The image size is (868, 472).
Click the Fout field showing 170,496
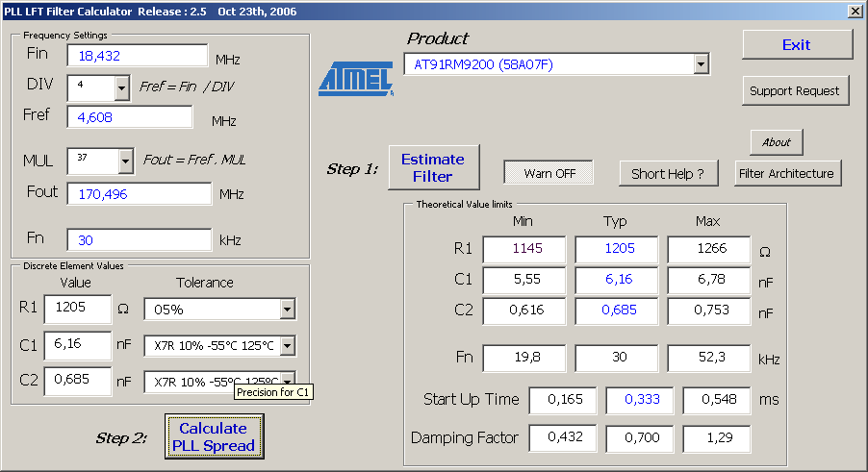(140, 194)
